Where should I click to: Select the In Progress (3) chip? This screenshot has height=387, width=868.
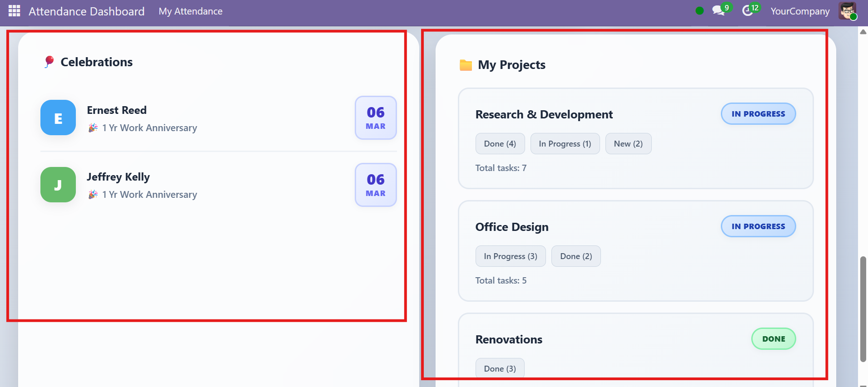[511, 256]
